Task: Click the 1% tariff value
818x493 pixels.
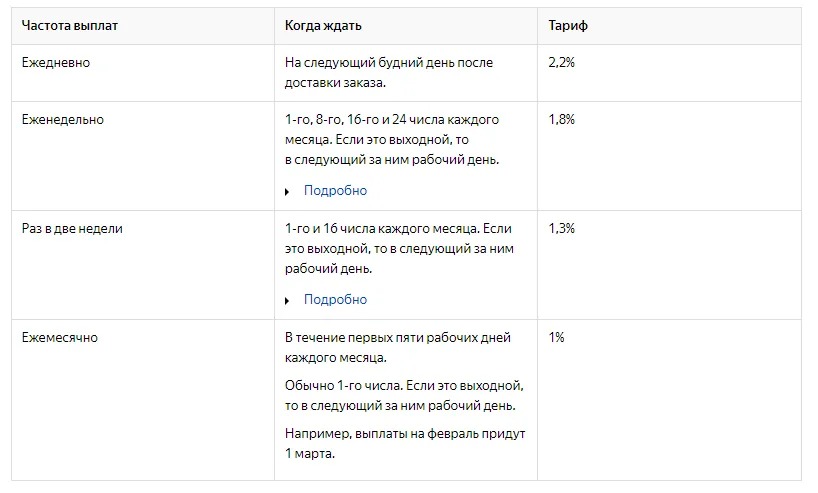Action: [556, 338]
